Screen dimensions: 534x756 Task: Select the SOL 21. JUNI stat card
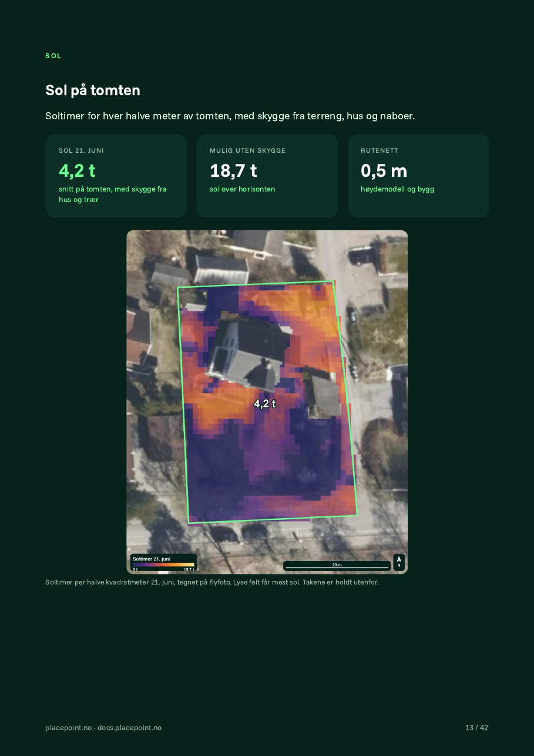pos(116,176)
